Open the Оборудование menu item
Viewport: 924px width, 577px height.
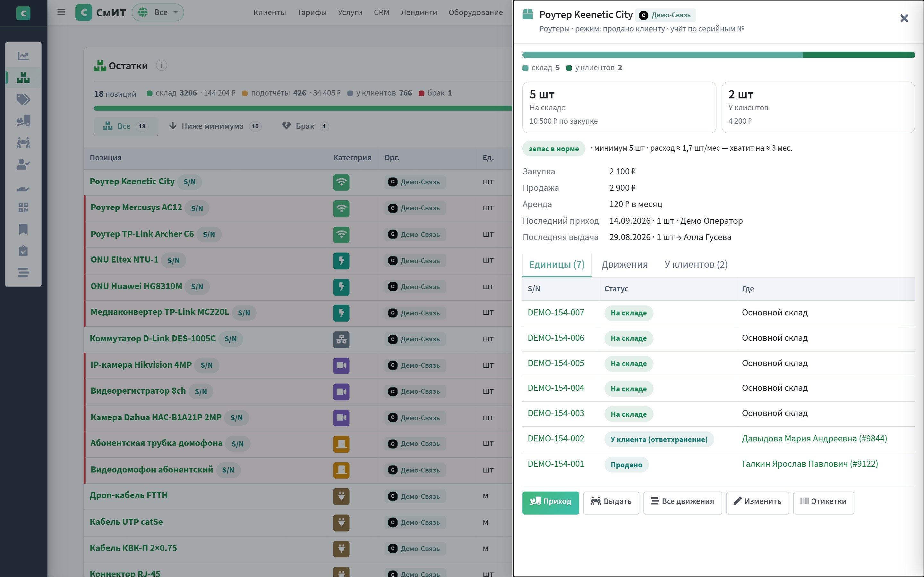click(x=476, y=12)
